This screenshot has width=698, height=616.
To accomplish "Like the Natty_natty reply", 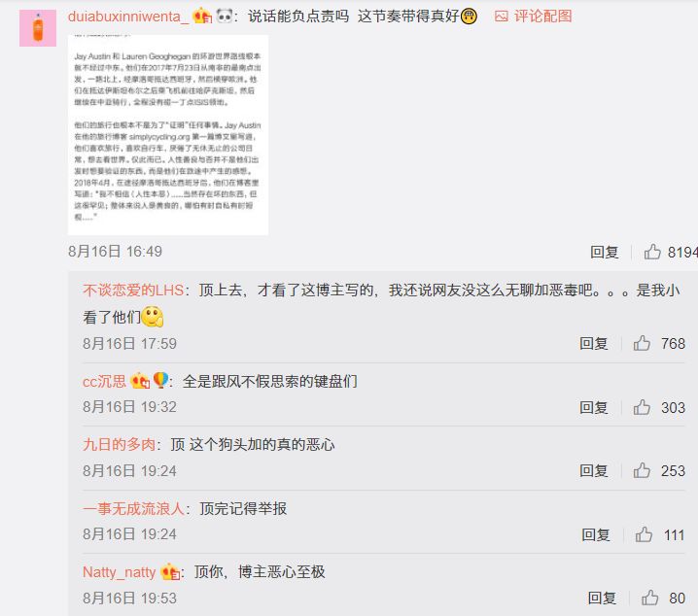I will (649, 598).
